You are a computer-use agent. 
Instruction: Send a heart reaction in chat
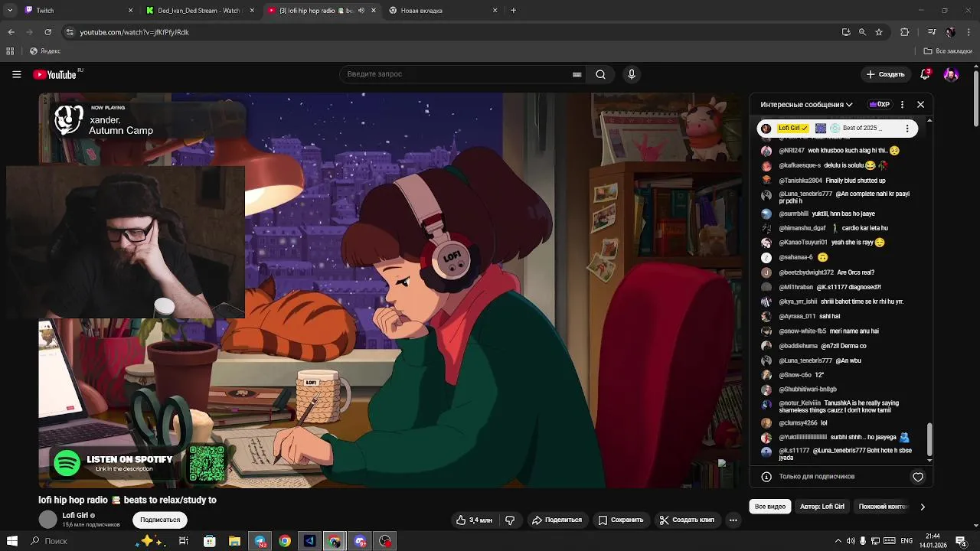point(918,477)
